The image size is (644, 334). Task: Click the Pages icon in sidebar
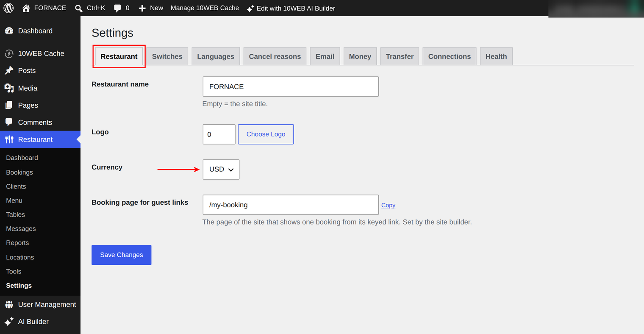(9, 105)
